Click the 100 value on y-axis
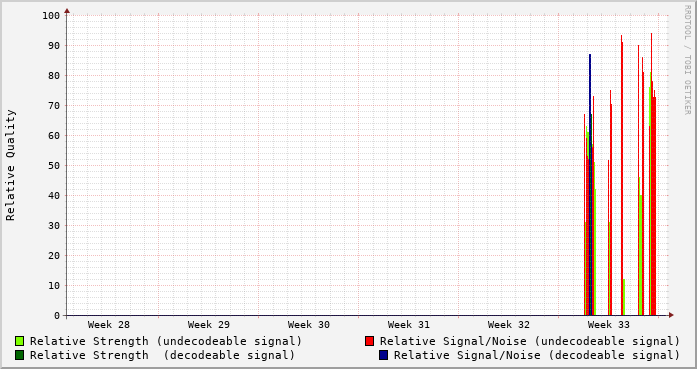The image size is (697, 369). tap(51, 16)
